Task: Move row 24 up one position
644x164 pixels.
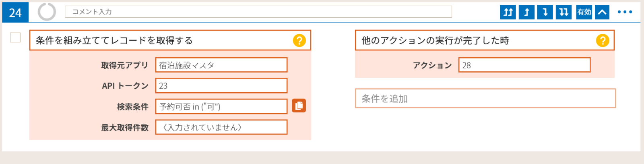Action: [x=526, y=12]
